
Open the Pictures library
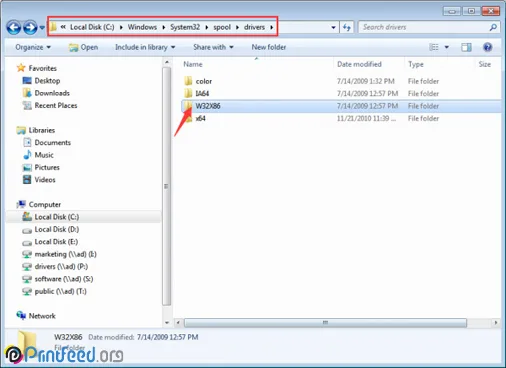click(x=47, y=167)
